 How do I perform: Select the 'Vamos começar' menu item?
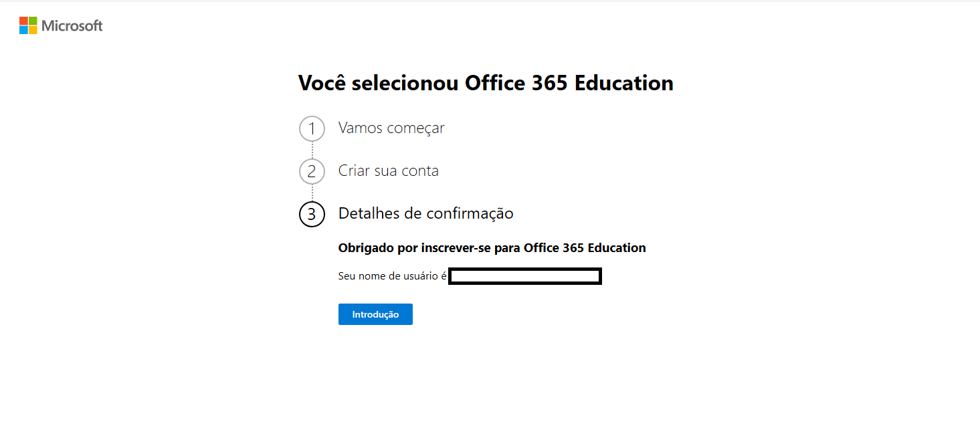coord(391,128)
